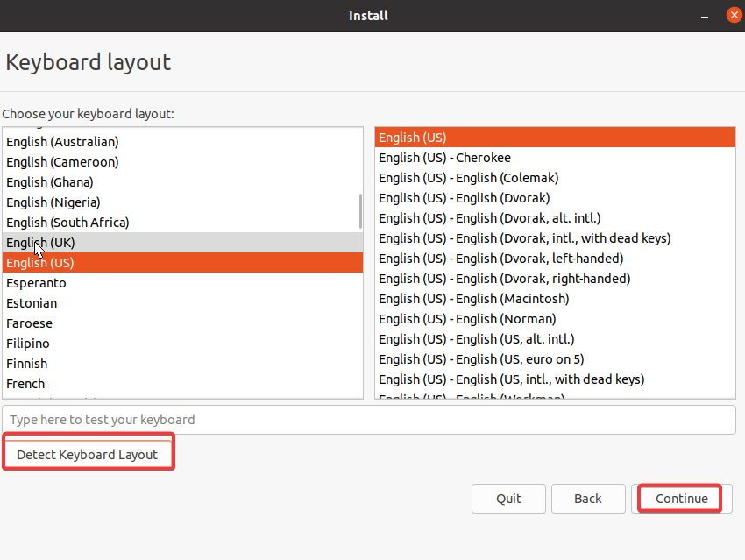Click the layout list scrollbar
Viewport: 745px width, 560px height.
(360, 211)
